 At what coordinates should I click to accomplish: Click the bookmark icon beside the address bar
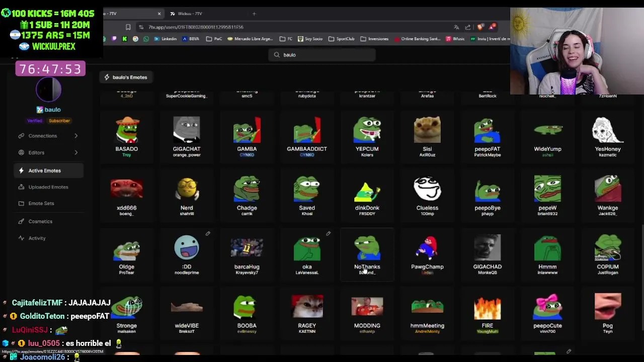coord(128,27)
